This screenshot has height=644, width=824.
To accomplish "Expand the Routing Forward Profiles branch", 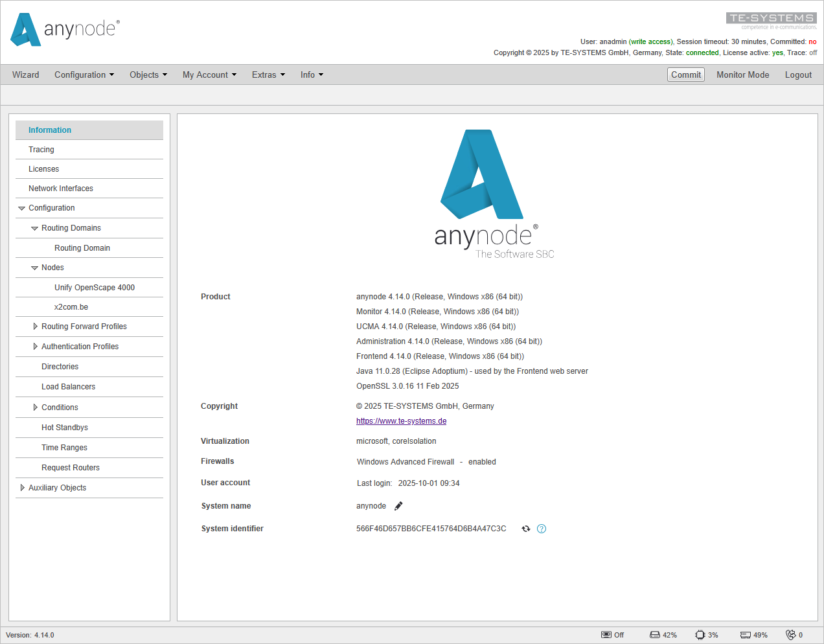I will tap(36, 327).
